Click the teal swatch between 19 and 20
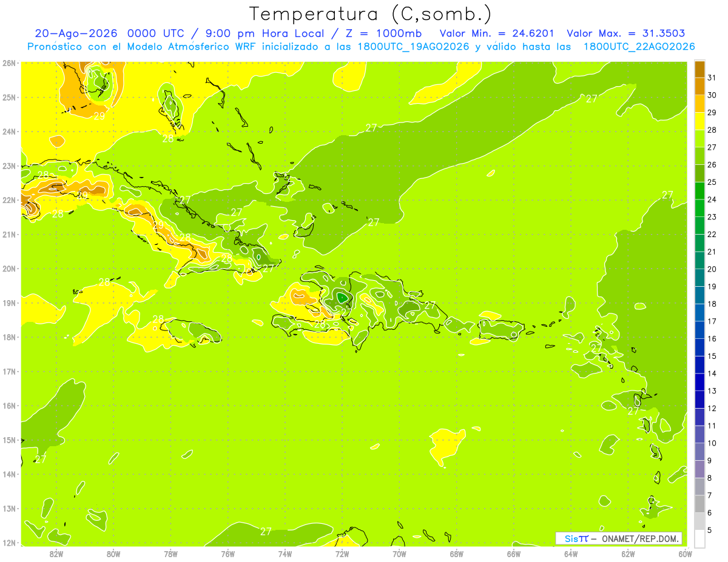 coord(699,278)
